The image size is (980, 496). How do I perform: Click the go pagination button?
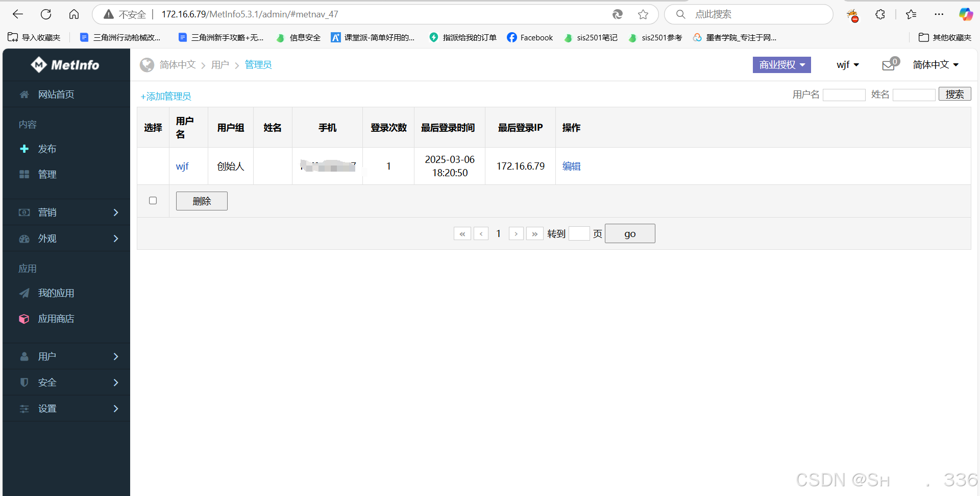(630, 233)
